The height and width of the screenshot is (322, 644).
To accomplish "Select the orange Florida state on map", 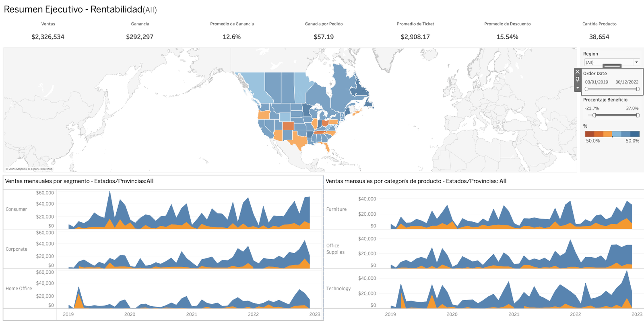I will (x=326, y=146).
